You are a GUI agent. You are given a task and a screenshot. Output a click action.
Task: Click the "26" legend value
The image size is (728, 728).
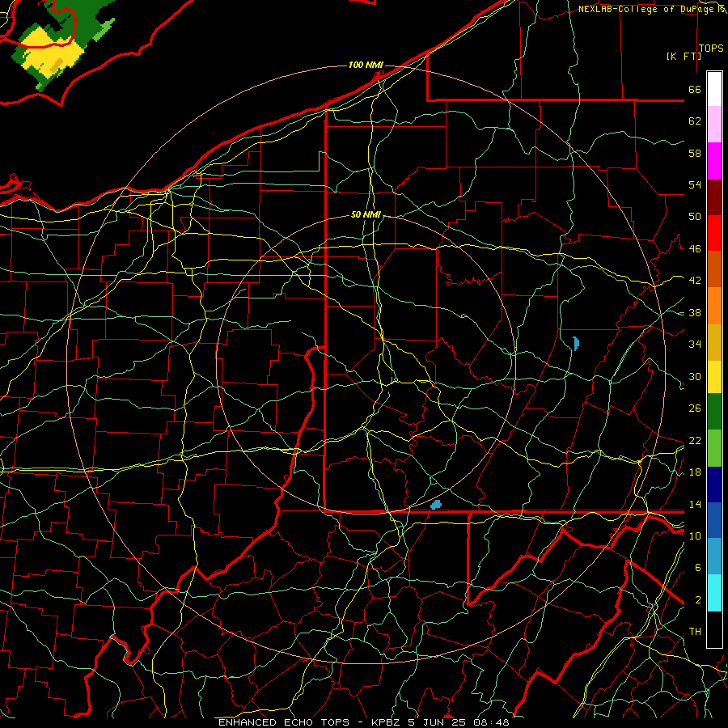click(x=695, y=408)
